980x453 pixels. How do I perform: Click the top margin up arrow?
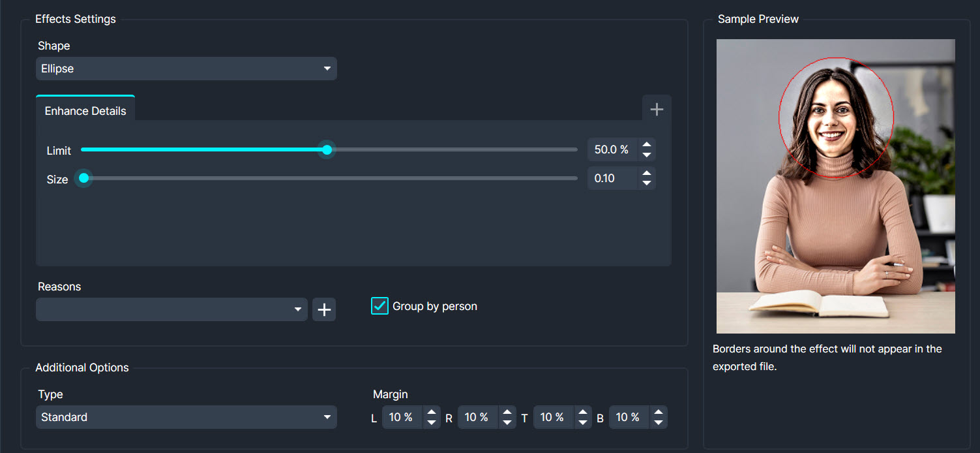[583, 413]
